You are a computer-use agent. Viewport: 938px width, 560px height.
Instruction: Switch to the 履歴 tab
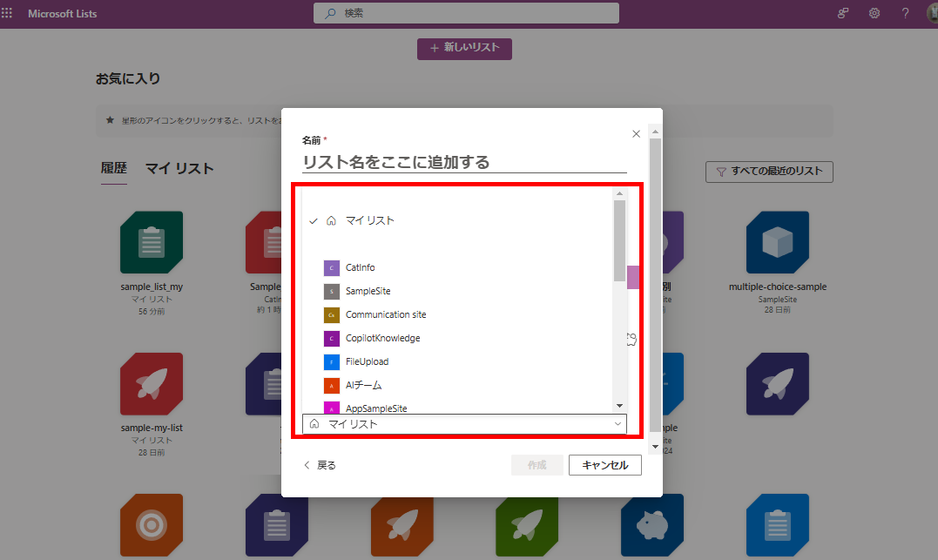(x=114, y=168)
